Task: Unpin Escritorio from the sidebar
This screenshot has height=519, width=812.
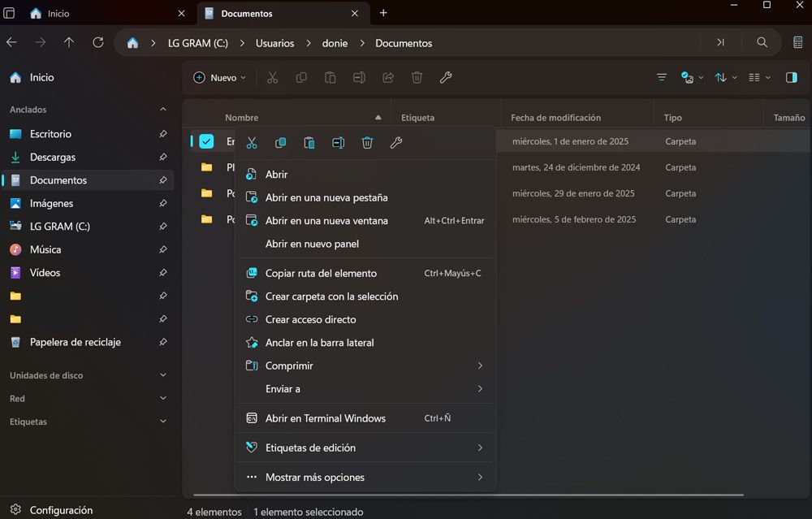Action: pyautogui.click(x=162, y=134)
